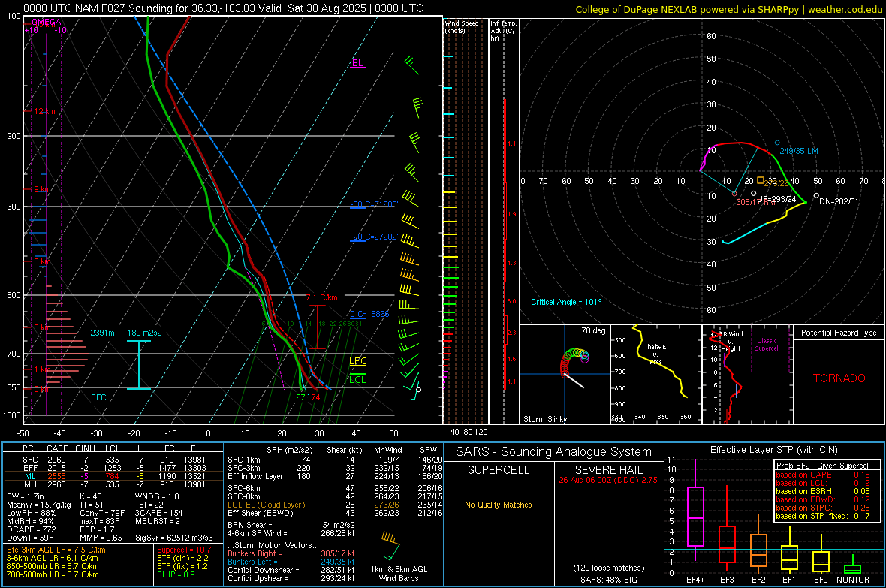Select the magenta EL marker on the skew-T
The height and width of the screenshot is (588, 886).
(357, 63)
